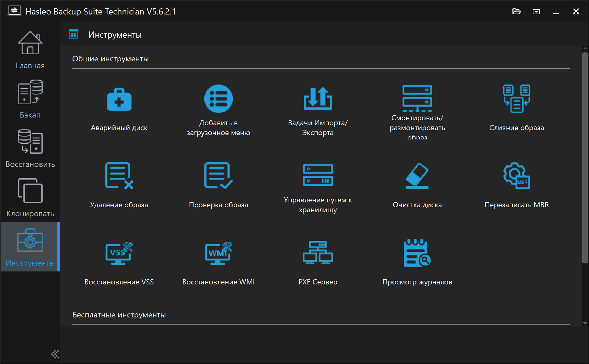This screenshot has width=589, height=364.
Task: Switch to the Главная tab
Action: pyautogui.click(x=30, y=50)
